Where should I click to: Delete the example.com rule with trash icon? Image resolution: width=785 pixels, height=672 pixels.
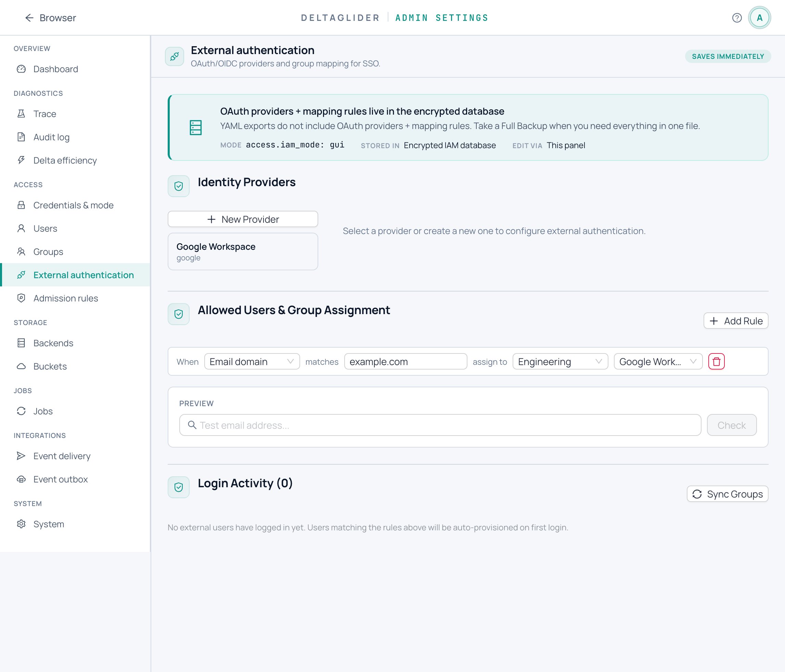click(716, 361)
